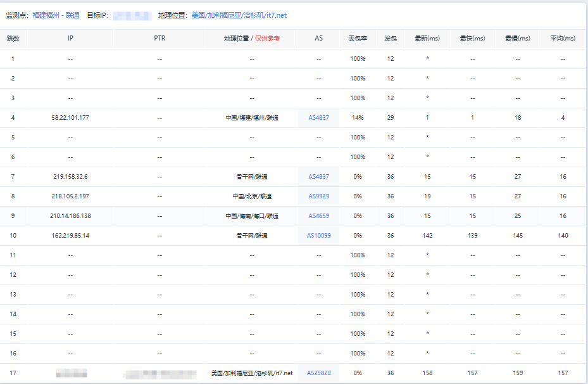This screenshot has width=588, height=384.
Task: Click the IP address 58.22.101.177
Action: (70, 118)
